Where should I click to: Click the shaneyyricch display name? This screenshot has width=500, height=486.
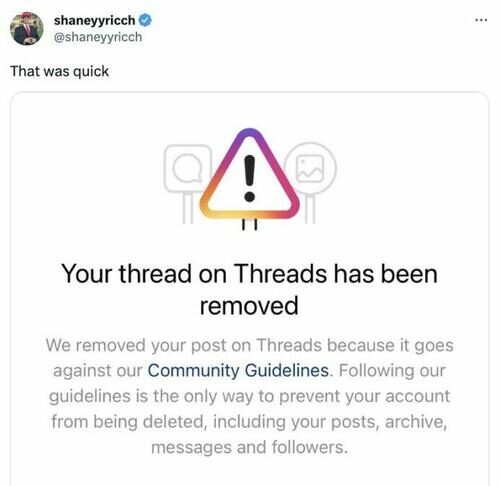[x=94, y=21]
